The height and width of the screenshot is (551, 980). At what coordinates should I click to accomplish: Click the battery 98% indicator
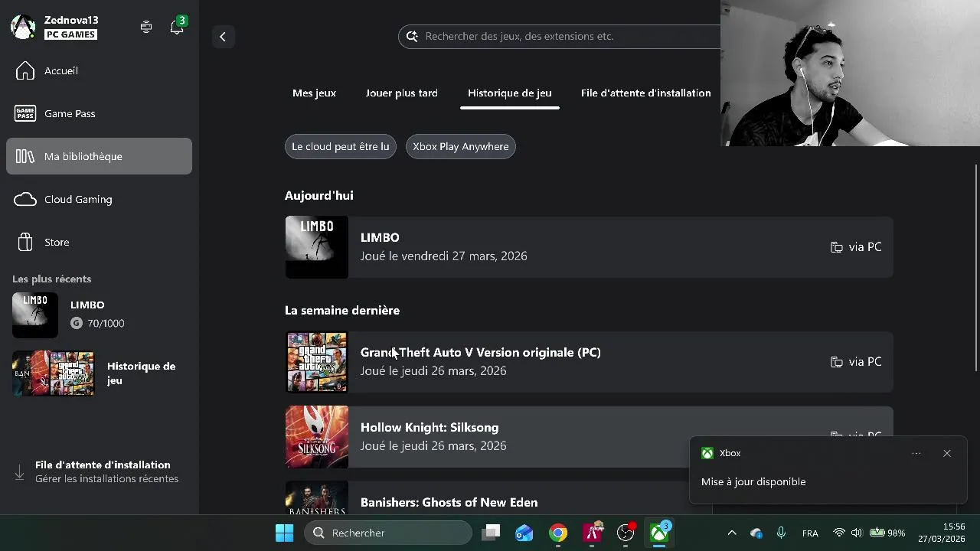[x=887, y=533]
